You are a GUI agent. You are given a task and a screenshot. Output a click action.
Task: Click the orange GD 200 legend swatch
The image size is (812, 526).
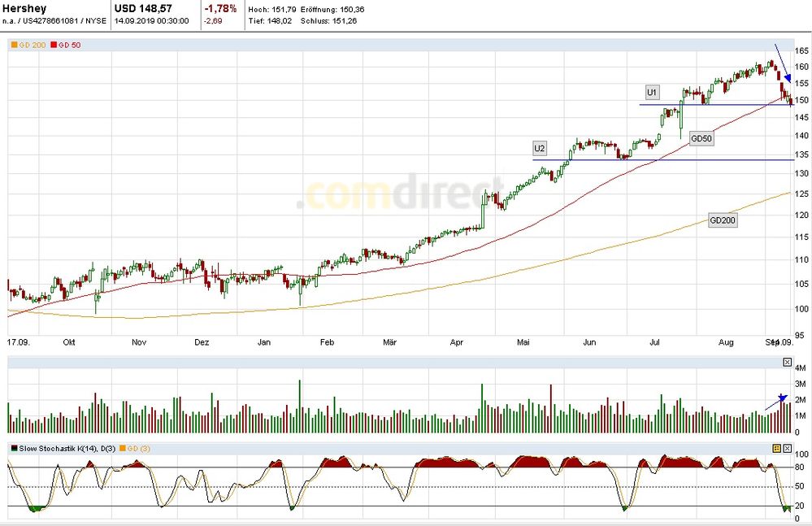(x=14, y=45)
